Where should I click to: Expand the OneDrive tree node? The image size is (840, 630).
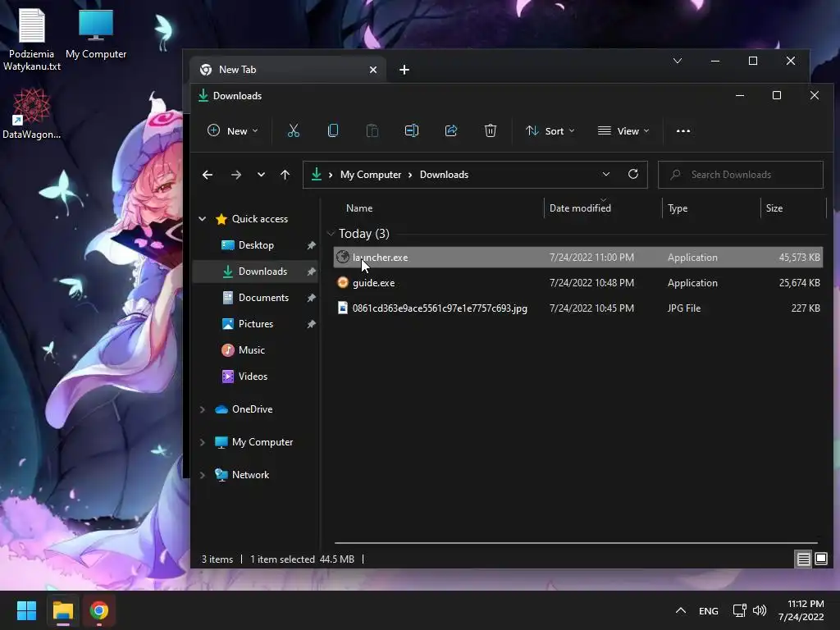pyautogui.click(x=202, y=409)
